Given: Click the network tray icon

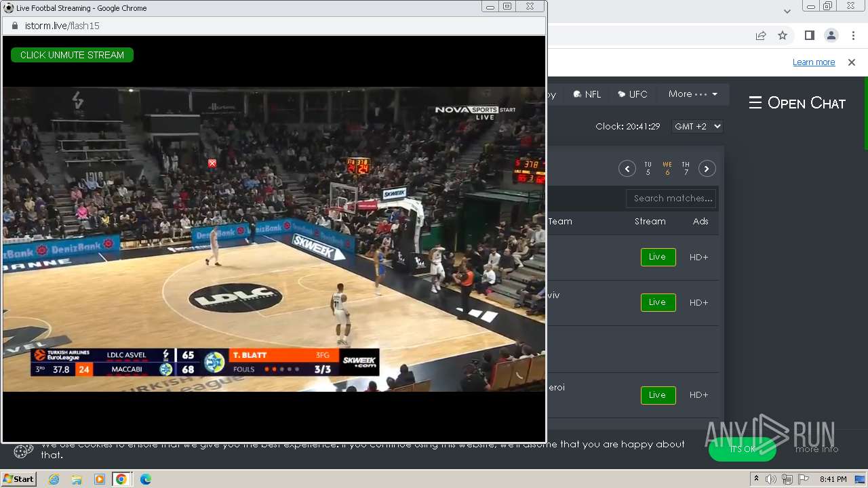Looking at the screenshot, I should (x=787, y=479).
